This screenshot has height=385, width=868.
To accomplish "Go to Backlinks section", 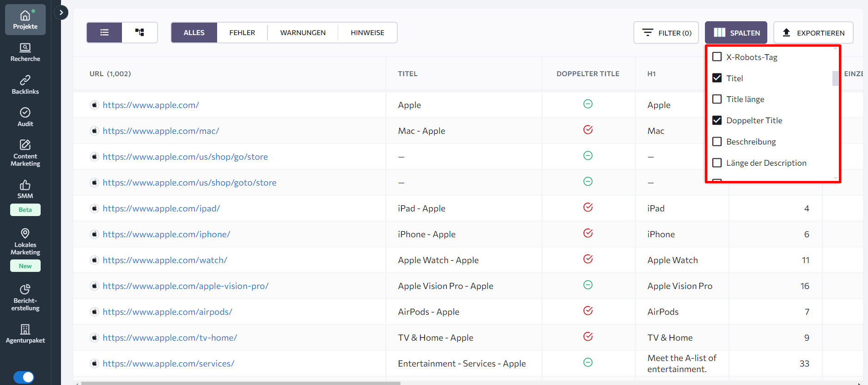I will [25, 85].
